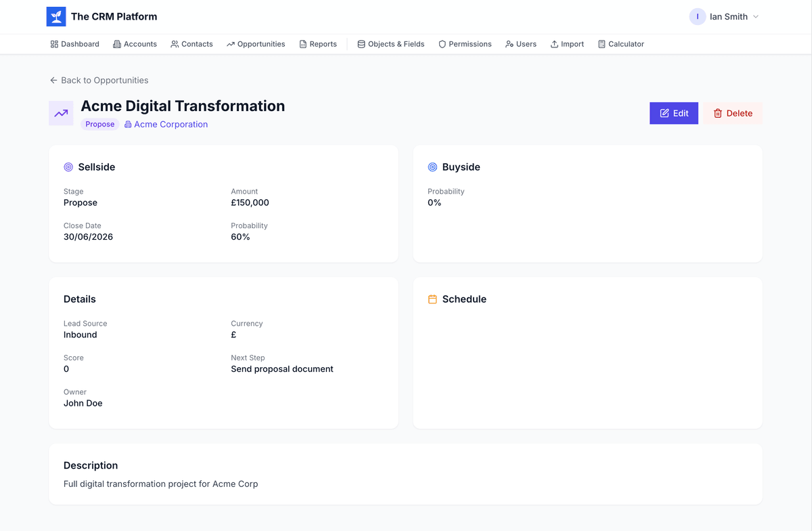The image size is (812, 531).
Task: Open the Reports page
Action: coord(318,44)
